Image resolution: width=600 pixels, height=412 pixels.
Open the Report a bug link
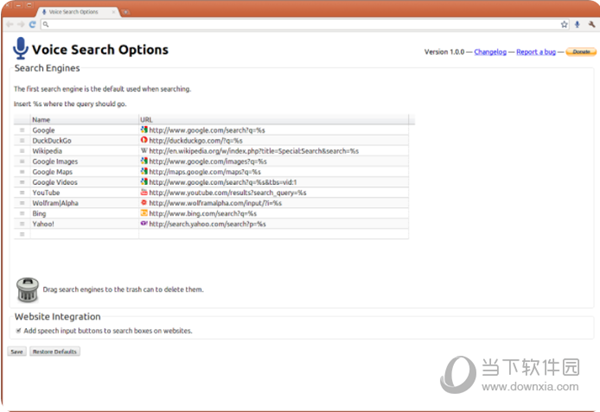coord(536,52)
